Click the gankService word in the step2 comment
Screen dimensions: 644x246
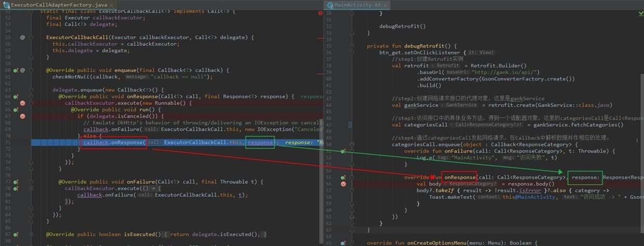527,98
